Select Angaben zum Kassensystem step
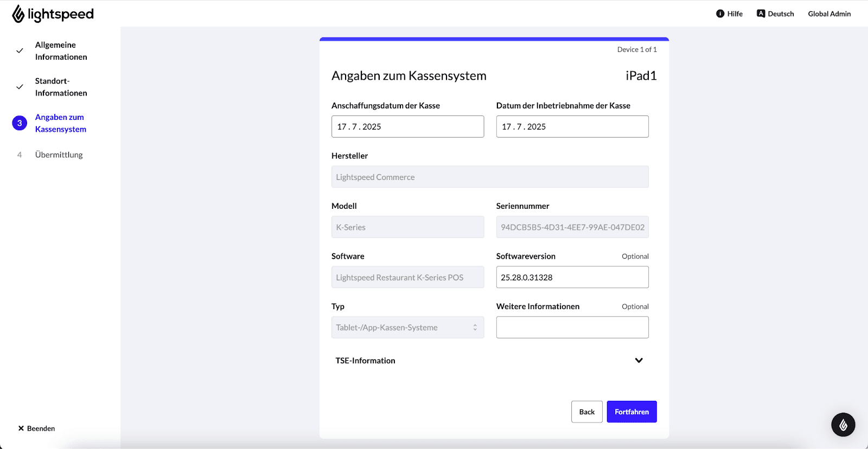Image resolution: width=868 pixels, height=449 pixels. (60, 123)
